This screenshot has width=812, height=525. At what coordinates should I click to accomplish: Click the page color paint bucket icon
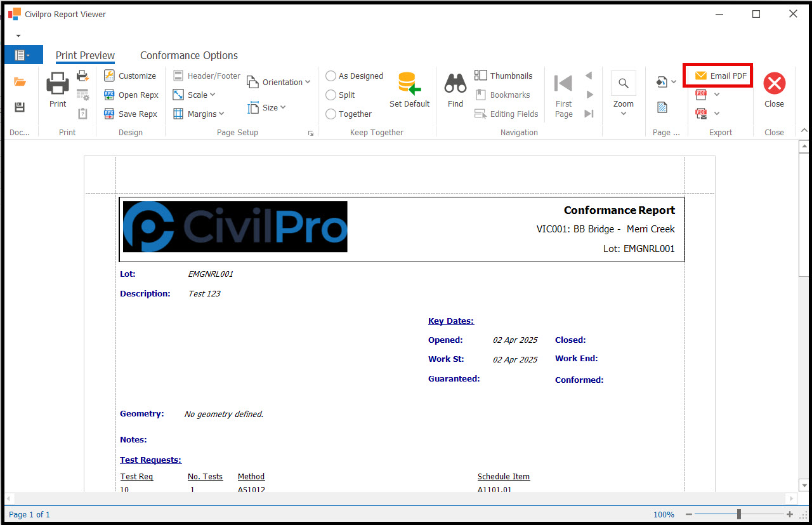coord(662,82)
